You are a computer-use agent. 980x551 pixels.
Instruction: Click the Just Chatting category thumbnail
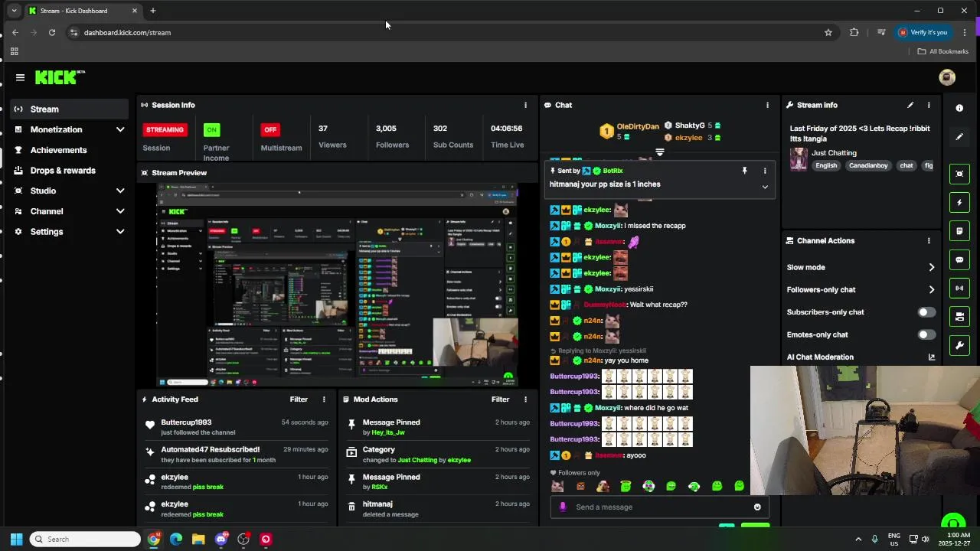point(799,158)
